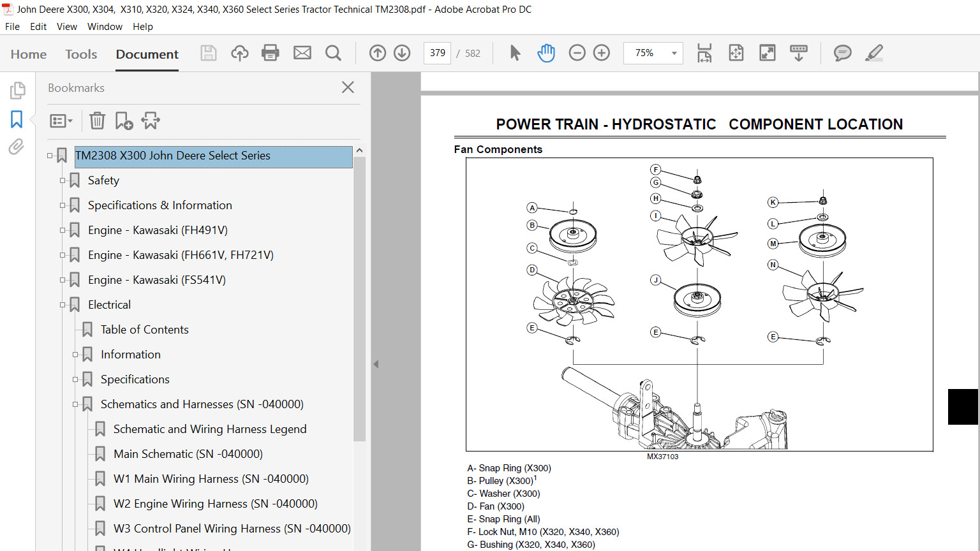The image size is (980, 551).
Task: Collapse the TM2308 X300 root bookmark
Action: pyautogui.click(x=50, y=156)
